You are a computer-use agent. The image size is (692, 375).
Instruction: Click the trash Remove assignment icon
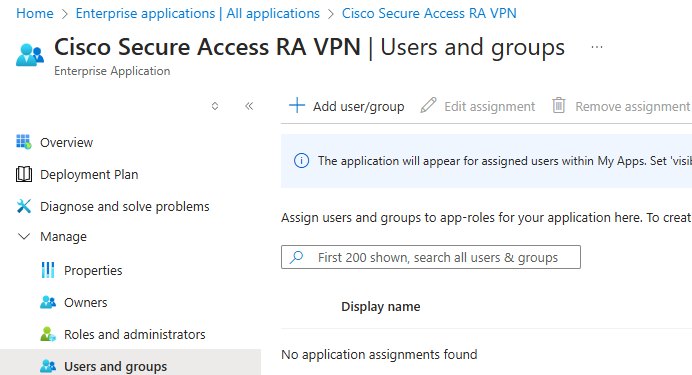[559, 105]
